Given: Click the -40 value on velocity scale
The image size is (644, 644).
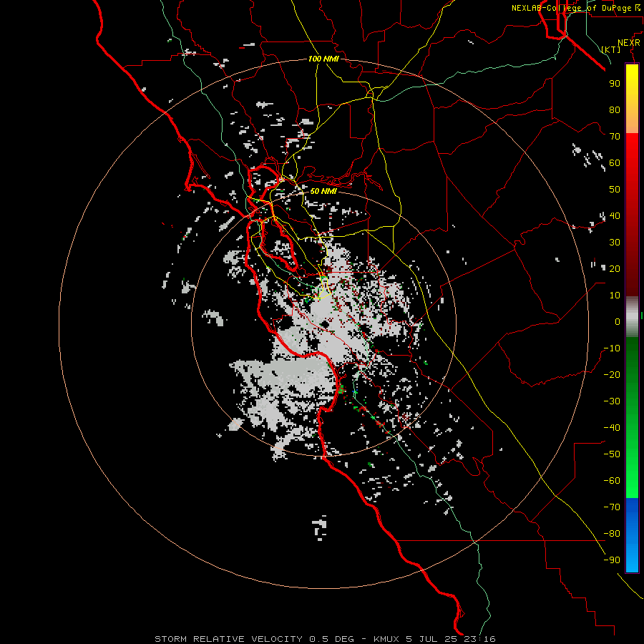Looking at the screenshot, I should (x=612, y=428).
